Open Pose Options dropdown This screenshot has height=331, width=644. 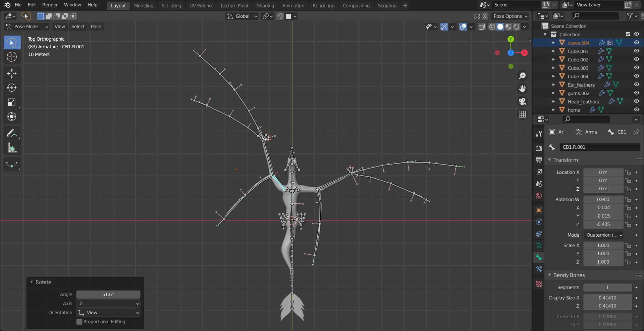[x=510, y=16]
